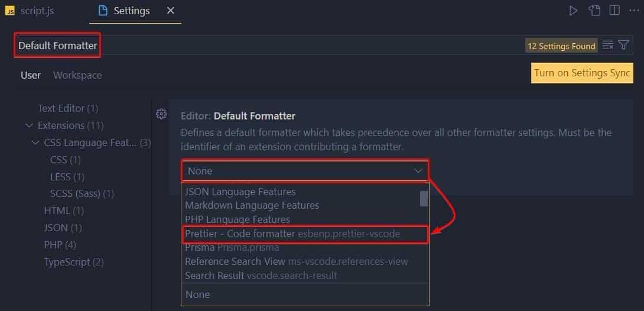Open Settings JSON file icon

tap(594, 11)
